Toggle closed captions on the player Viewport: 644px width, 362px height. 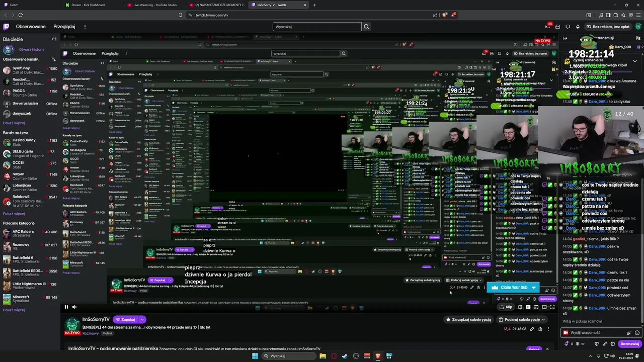click(x=528, y=307)
